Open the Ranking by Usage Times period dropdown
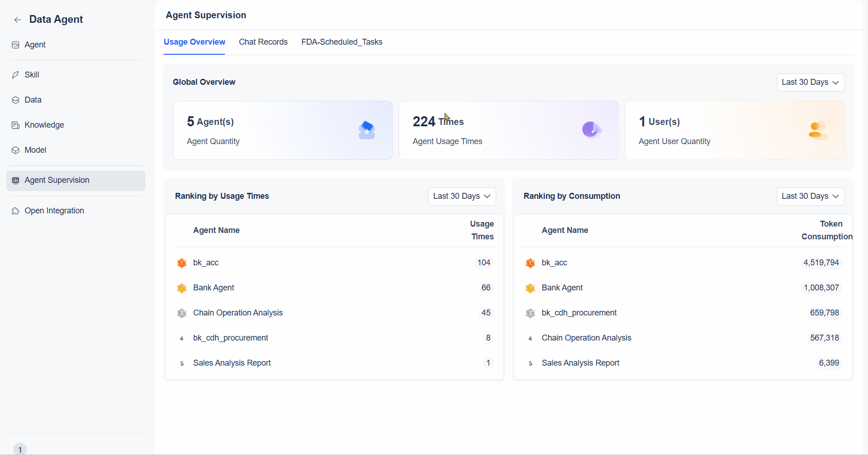Viewport: 868px width, 455px height. [x=462, y=196]
